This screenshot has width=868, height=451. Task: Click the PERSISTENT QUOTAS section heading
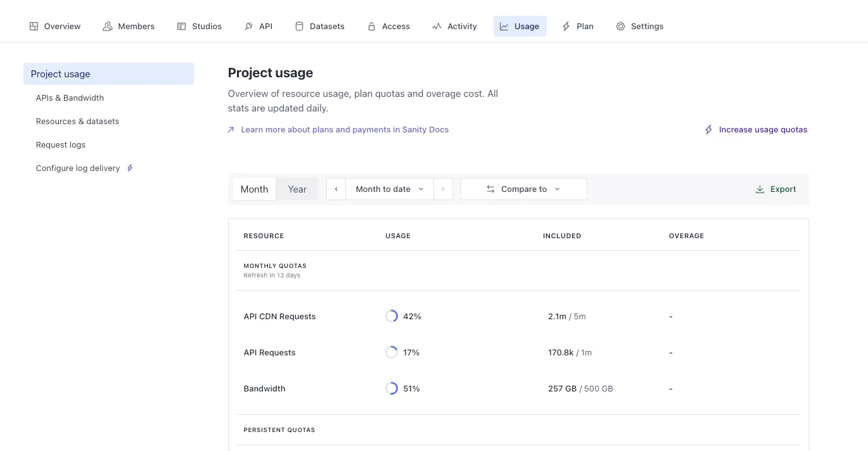(279, 430)
